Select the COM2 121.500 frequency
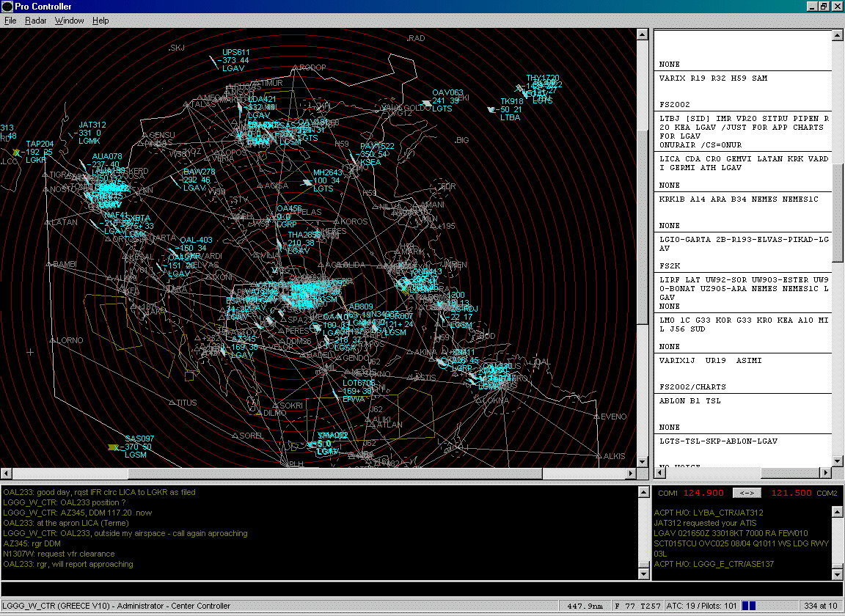845x616 pixels. click(791, 493)
